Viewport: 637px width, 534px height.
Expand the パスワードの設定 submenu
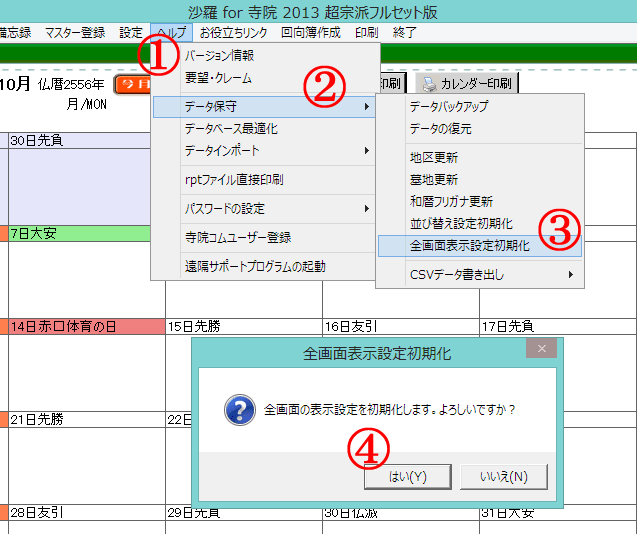(263, 209)
